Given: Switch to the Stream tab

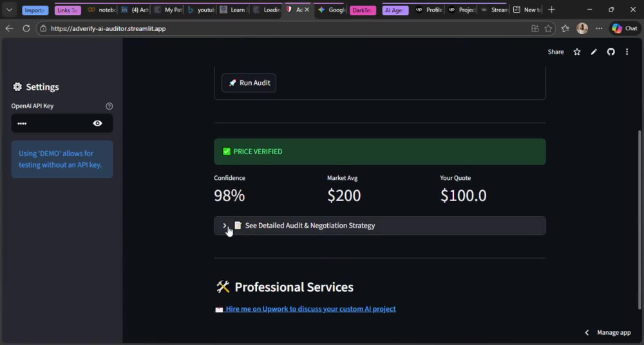Looking at the screenshot, I should (x=495, y=10).
